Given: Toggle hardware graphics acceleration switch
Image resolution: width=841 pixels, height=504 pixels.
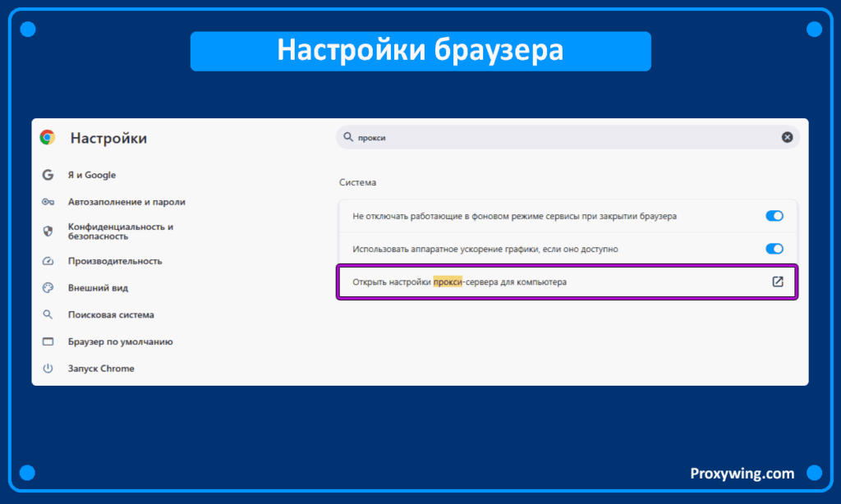Looking at the screenshot, I should pyautogui.click(x=774, y=249).
